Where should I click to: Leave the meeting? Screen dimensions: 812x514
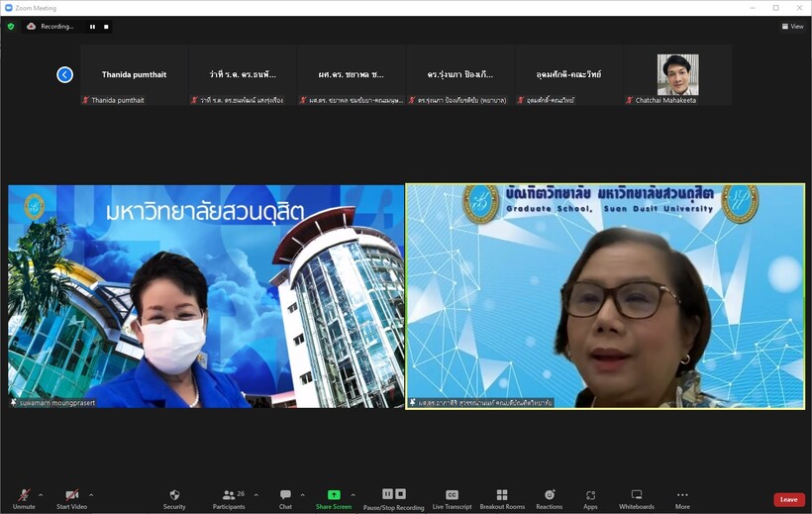(788, 499)
